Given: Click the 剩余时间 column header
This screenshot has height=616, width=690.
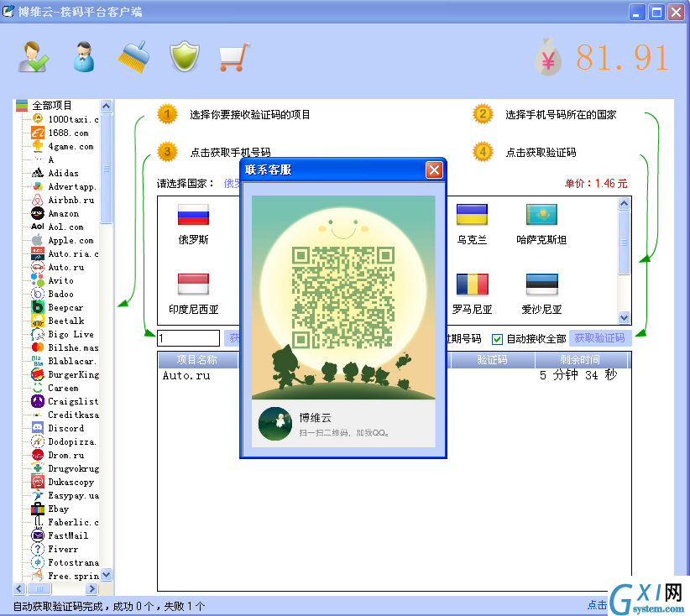Looking at the screenshot, I should (x=580, y=360).
